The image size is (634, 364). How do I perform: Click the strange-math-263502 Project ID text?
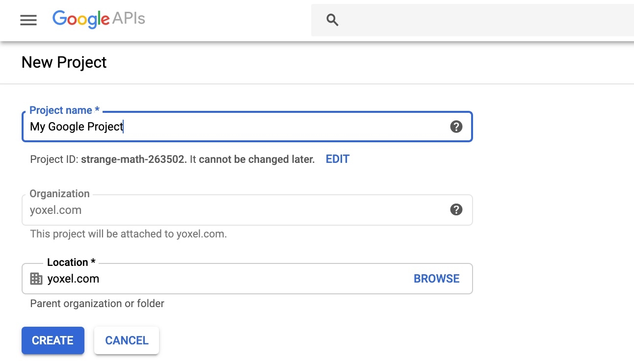click(x=133, y=159)
